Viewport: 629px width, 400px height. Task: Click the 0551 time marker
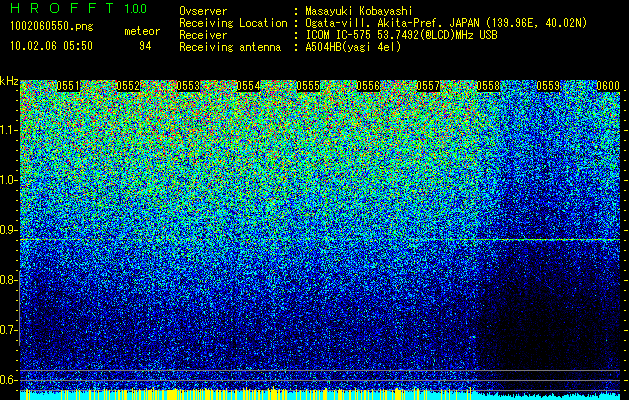click(68, 86)
